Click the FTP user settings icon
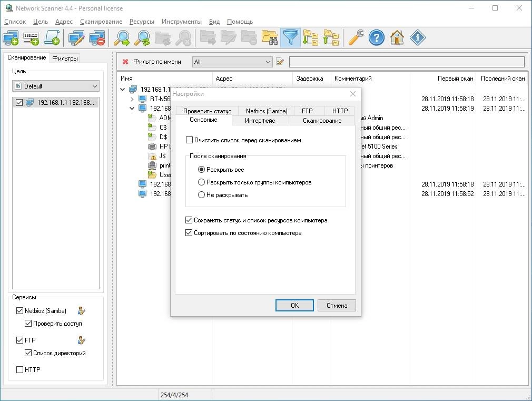The width and height of the screenshot is (532, 401). tap(82, 340)
